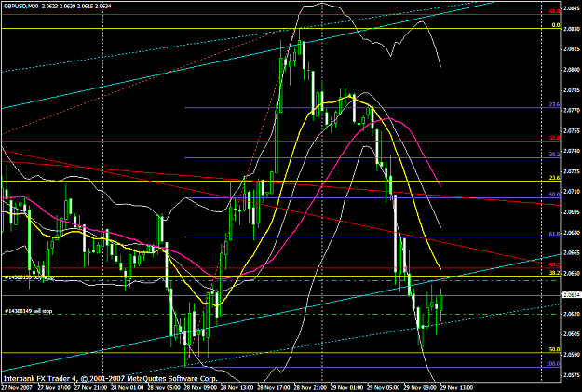The image size is (582, 392).
Task: Click price scale value 2.0740
Action: click(571, 151)
